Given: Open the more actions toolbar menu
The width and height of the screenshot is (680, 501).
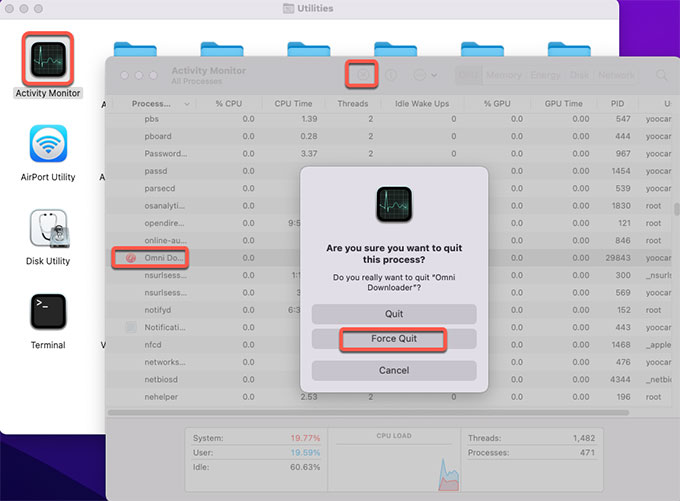Looking at the screenshot, I should point(425,75).
